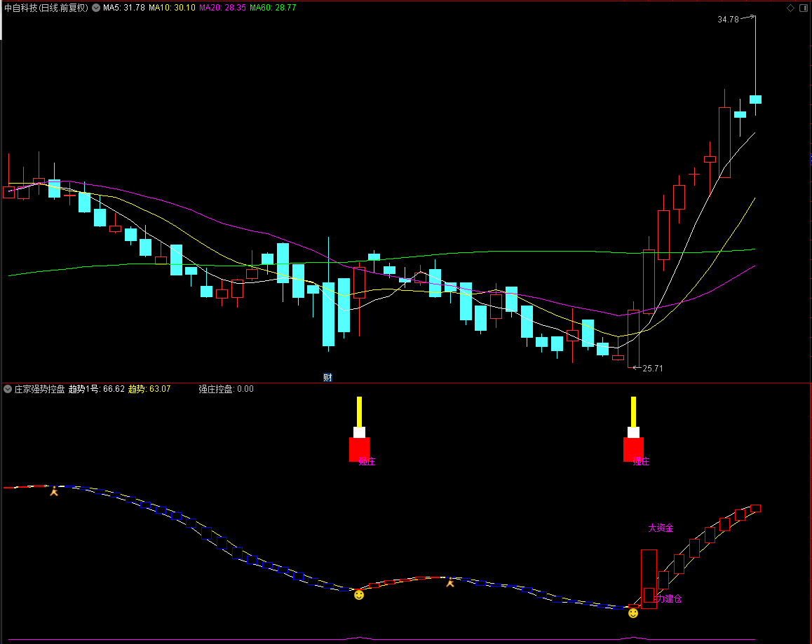Screen dimensions: 812x644
Task: Click the yellow 趋势: 63.07 value
Action: click(149, 389)
